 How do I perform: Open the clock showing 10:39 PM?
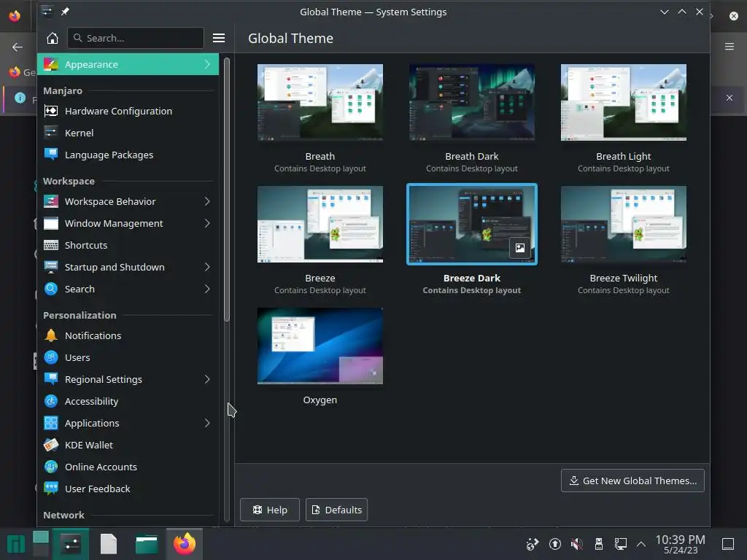tap(680, 544)
